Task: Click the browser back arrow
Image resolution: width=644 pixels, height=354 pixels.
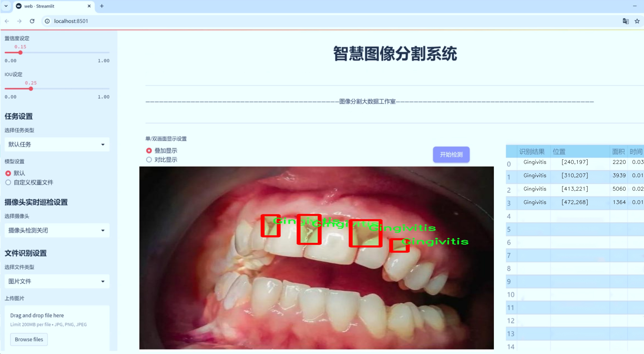Action: [x=7, y=21]
